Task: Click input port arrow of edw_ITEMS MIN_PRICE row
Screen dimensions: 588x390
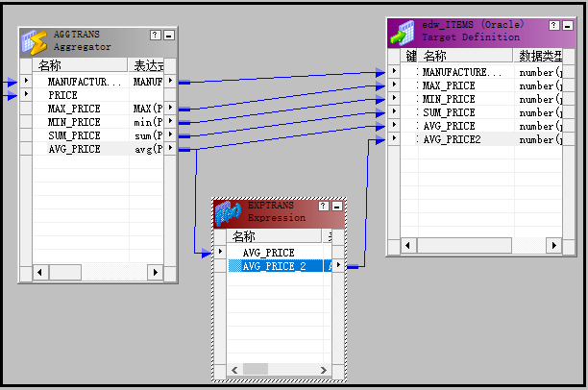Action: point(394,98)
